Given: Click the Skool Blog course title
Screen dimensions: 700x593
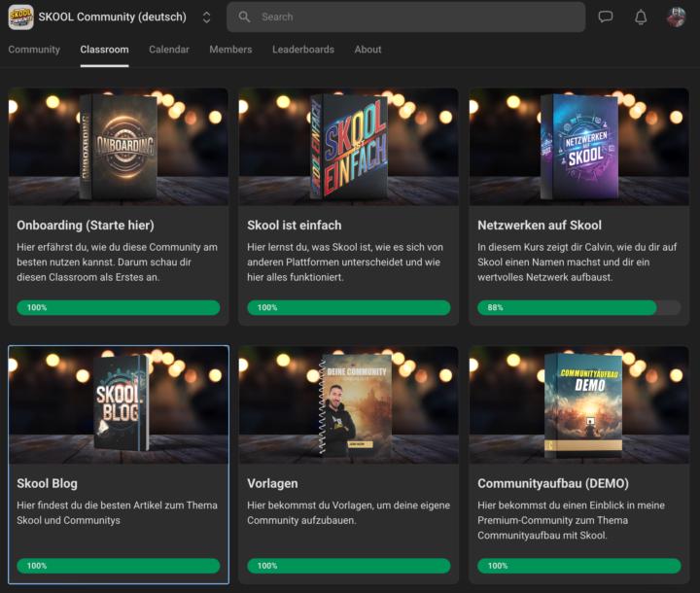Looking at the screenshot, I should tap(47, 483).
